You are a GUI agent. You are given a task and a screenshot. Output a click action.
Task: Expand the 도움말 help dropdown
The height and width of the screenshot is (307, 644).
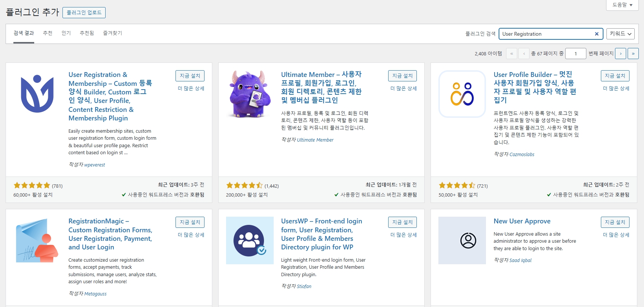click(x=622, y=5)
